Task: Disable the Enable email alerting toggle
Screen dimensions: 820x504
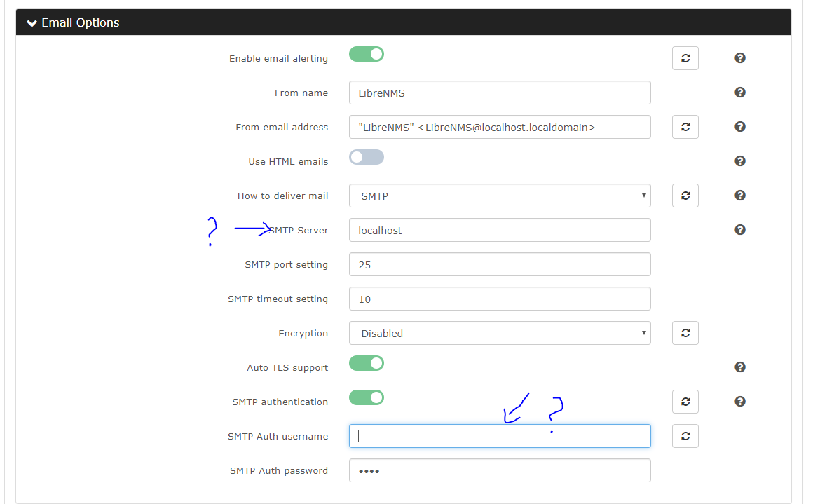Action: point(367,54)
